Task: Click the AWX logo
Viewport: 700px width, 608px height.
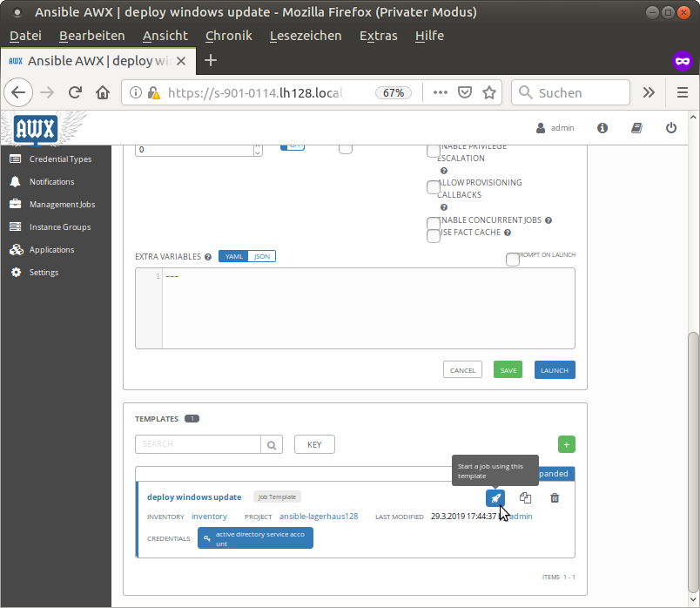Action: (36, 129)
